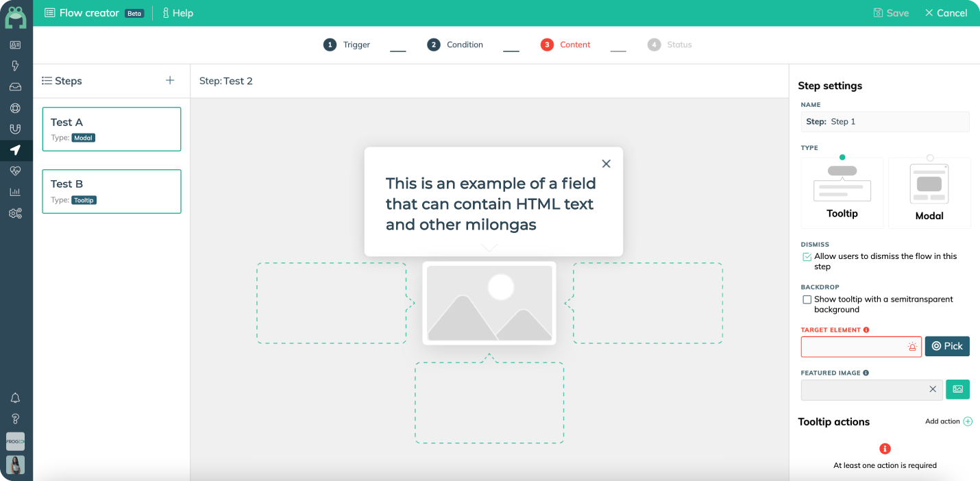
Task: Click the step Name input field
Action: click(885, 121)
